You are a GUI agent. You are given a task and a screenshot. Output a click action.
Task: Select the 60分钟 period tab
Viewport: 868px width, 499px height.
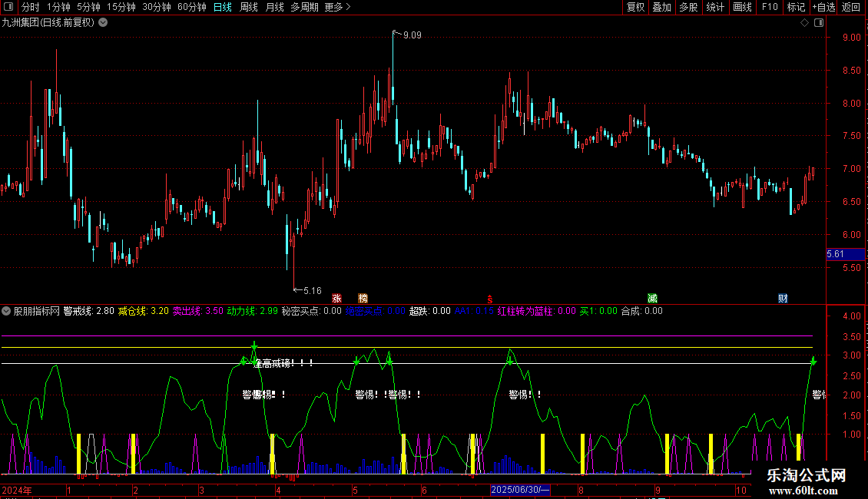[x=192, y=8]
